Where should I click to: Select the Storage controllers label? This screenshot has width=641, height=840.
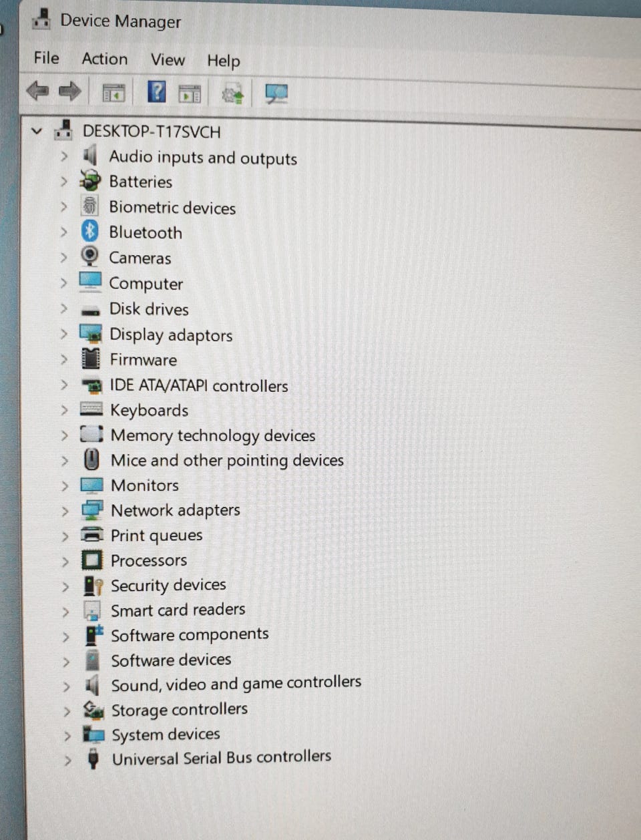[x=179, y=710]
